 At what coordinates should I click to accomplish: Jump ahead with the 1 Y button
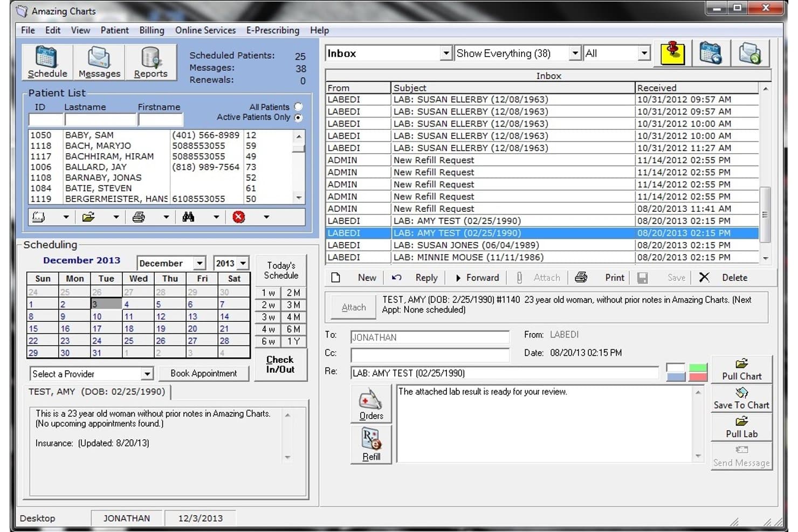click(293, 341)
